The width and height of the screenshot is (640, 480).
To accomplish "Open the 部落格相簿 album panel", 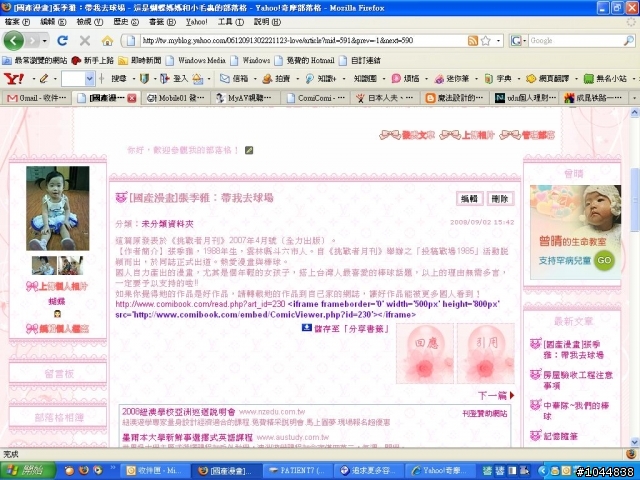I will (x=58, y=418).
